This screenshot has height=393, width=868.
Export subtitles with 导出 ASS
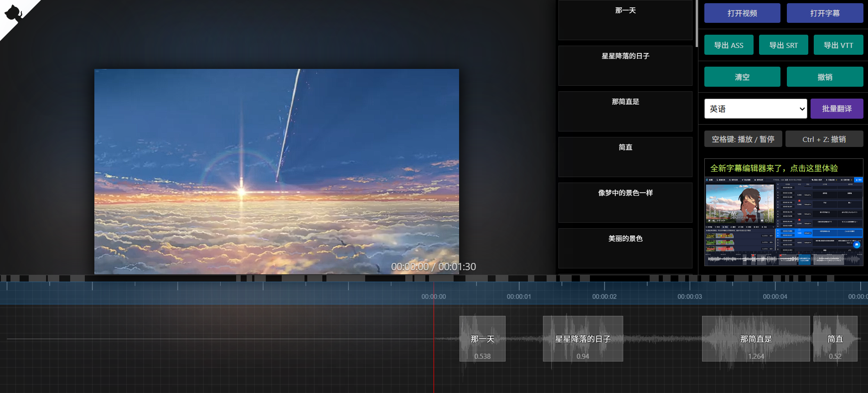coord(728,45)
